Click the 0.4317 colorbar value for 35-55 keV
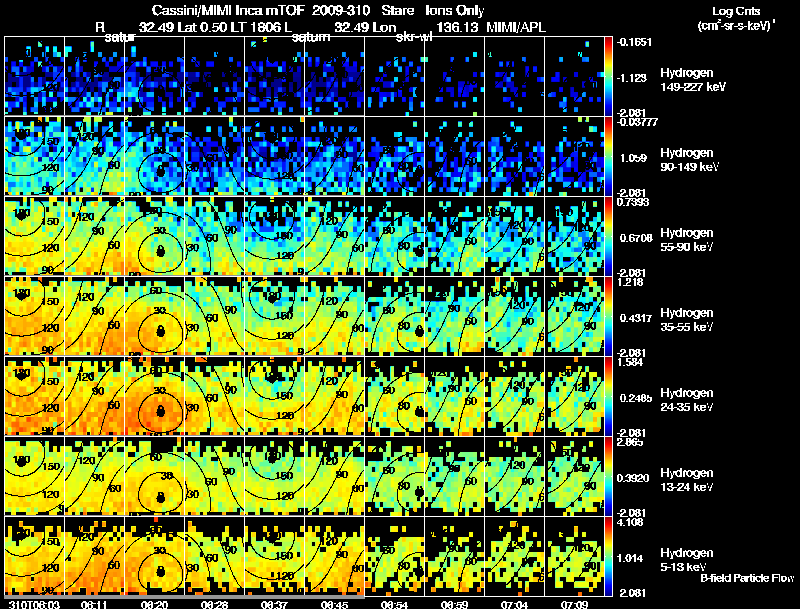The width and height of the screenshot is (800, 609). click(x=635, y=318)
